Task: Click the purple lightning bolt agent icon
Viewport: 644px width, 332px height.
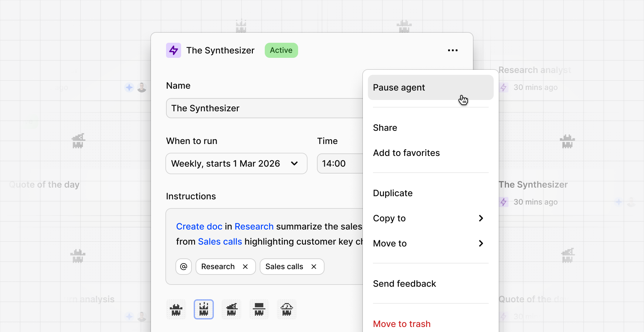Action: (x=174, y=50)
